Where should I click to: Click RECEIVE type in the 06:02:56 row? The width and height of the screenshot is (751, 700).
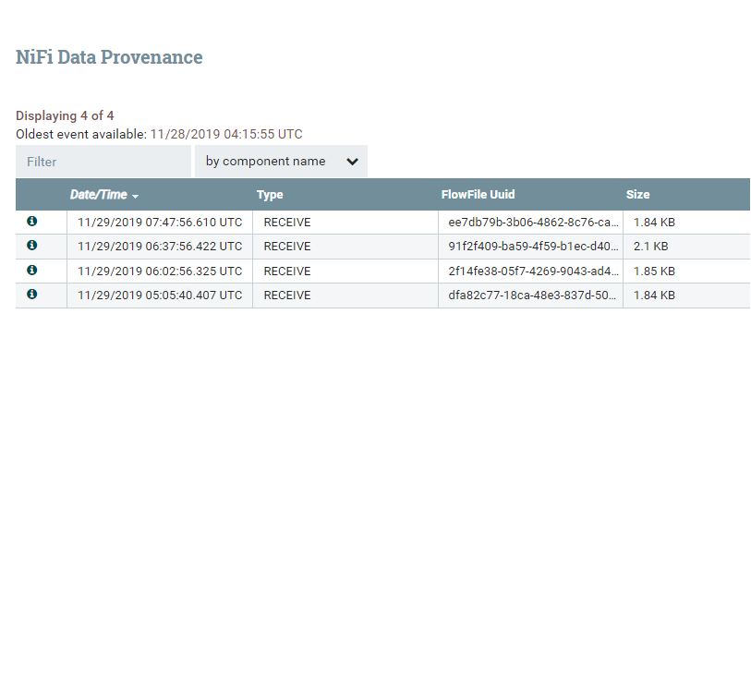pyautogui.click(x=287, y=271)
